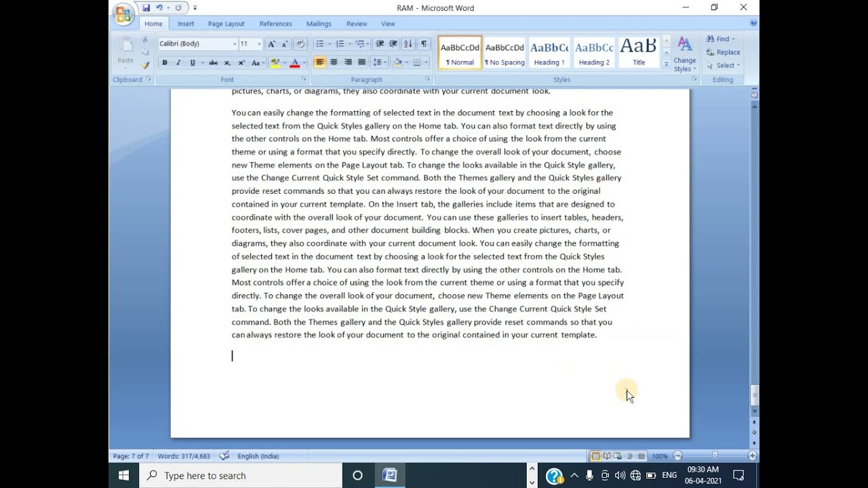Toggle Strikethrough formatting
This screenshot has width=868, height=488.
(213, 62)
